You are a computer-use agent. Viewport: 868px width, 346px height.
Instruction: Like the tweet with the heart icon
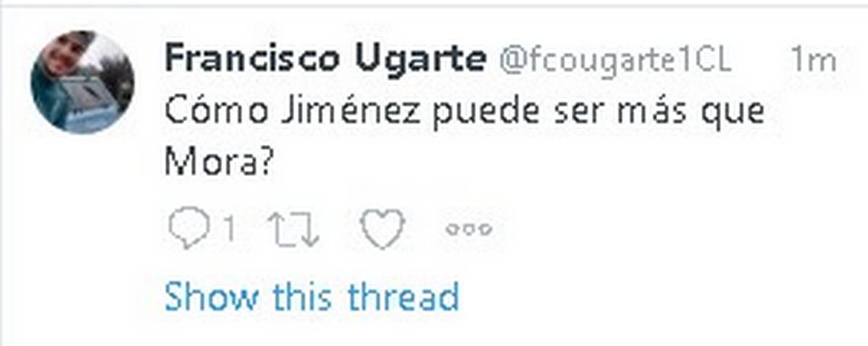tap(382, 229)
